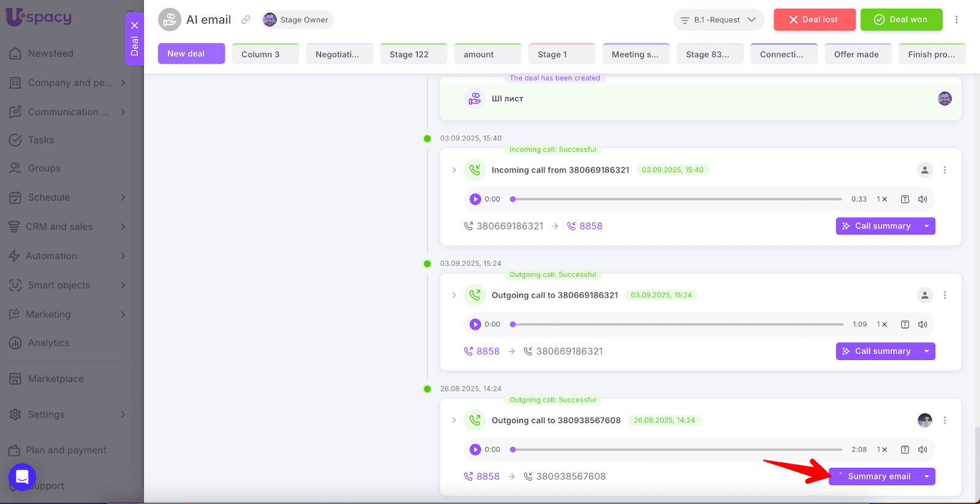This screenshot has height=504, width=980.
Task: Mark the deal as won
Action: (901, 20)
